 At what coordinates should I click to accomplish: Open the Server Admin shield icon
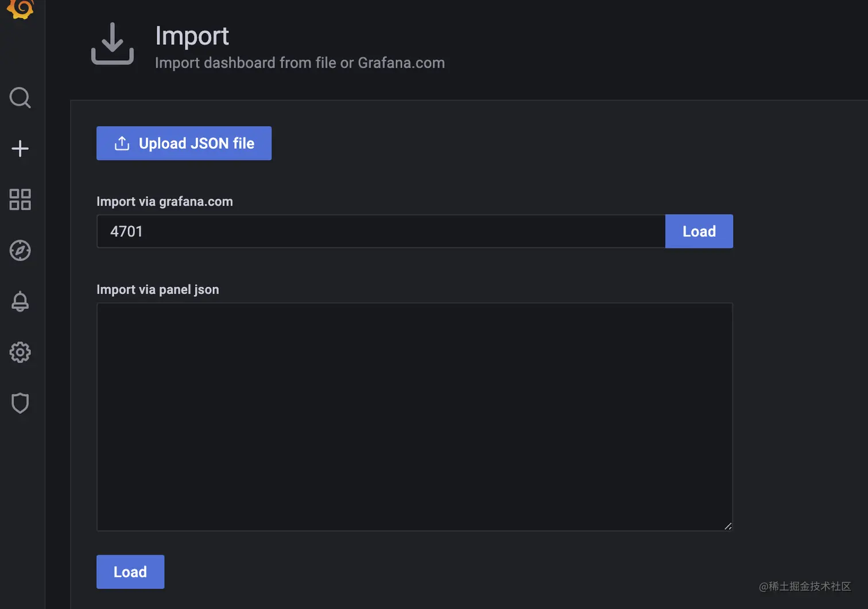pos(20,403)
